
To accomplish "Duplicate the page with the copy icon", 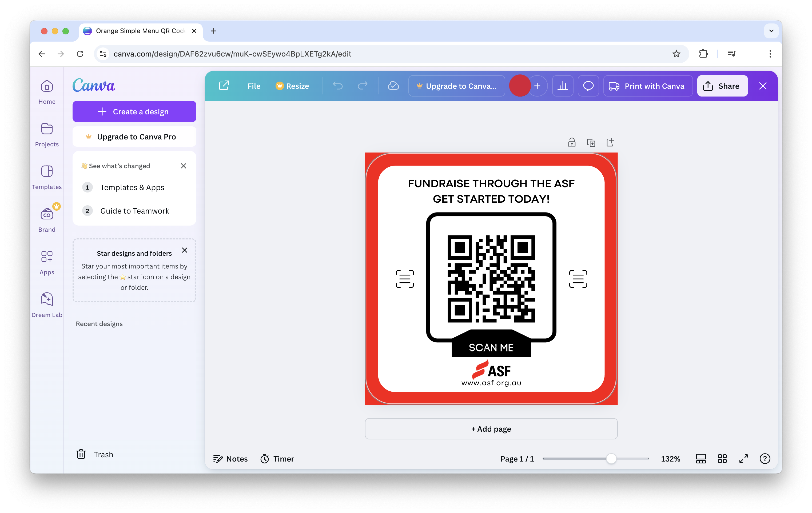I will pos(591,143).
